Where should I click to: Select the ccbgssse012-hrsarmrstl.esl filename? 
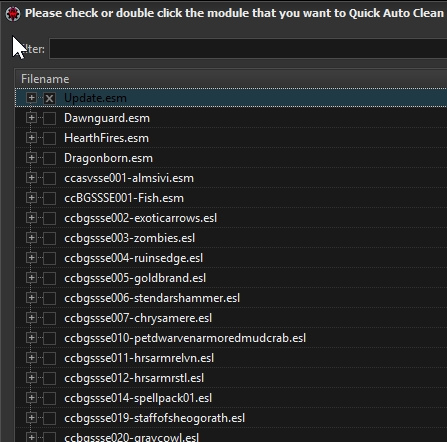pyautogui.click(x=134, y=378)
